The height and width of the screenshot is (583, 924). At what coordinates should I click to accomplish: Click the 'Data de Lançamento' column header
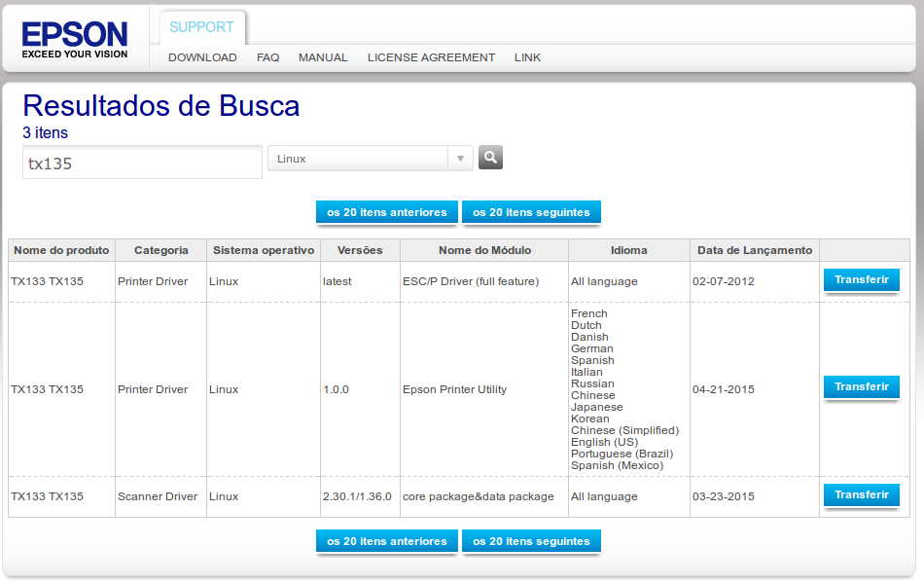point(755,250)
